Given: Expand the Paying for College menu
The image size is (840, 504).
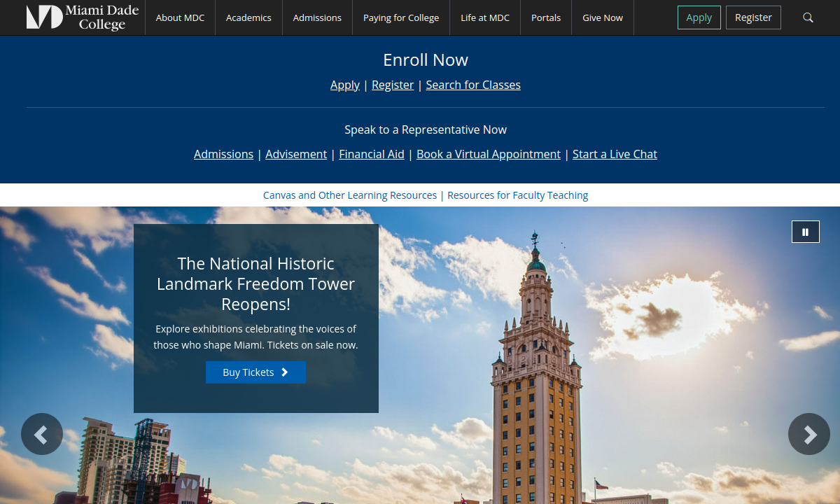Looking at the screenshot, I should (x=401, y=17).
